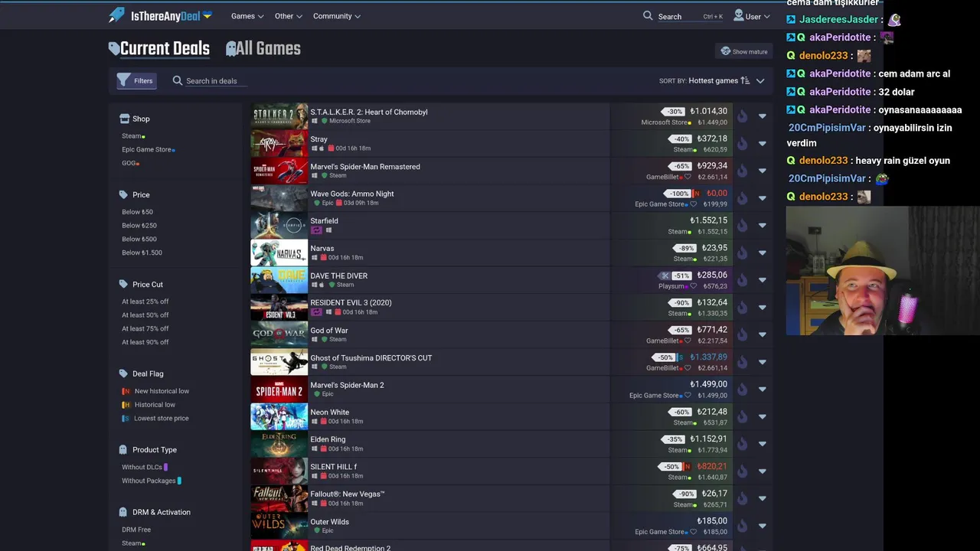Click the DRM & Activation section icon

coord(123,512)
